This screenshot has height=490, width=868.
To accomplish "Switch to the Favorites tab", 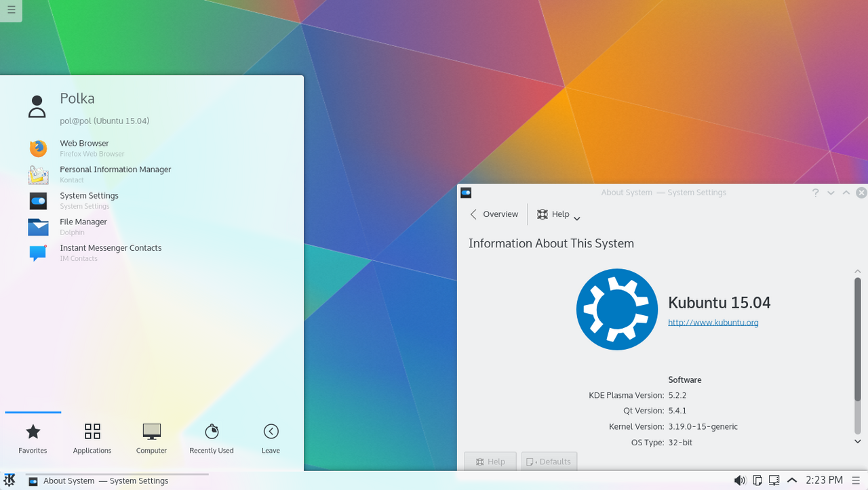I will pos(33,438).
